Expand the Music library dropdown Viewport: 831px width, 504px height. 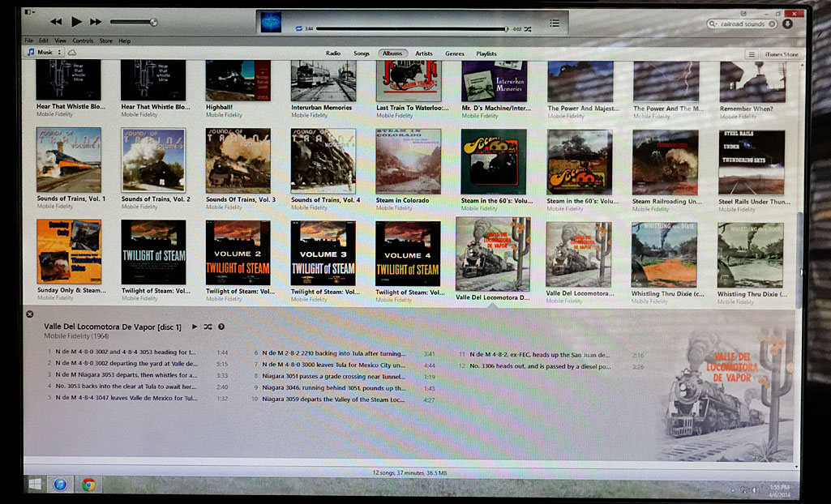pos(45,53)
